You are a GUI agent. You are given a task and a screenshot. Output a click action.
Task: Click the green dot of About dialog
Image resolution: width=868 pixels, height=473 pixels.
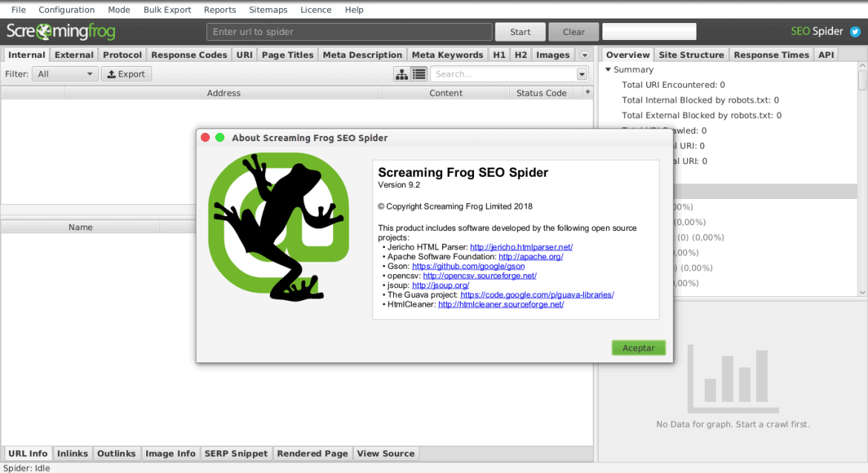[220, 137]
